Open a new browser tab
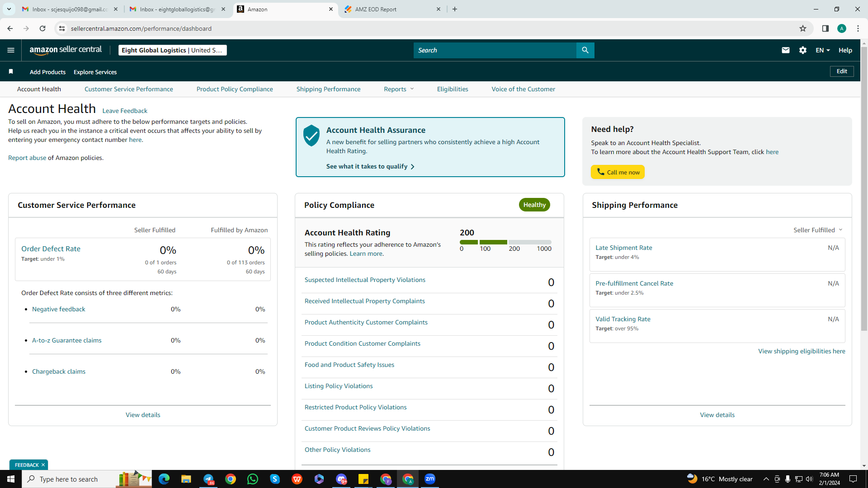 (x=455, y=9)
